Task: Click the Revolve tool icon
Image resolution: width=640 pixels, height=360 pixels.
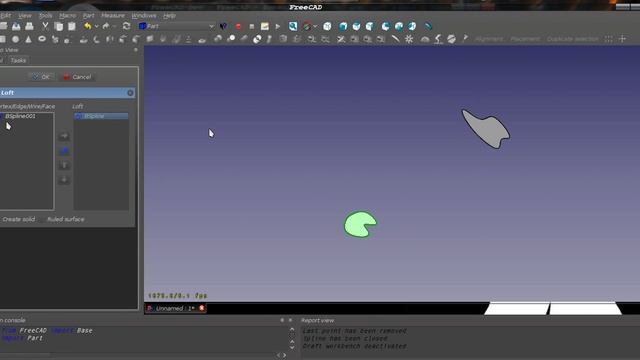Action: coord(96,39)
